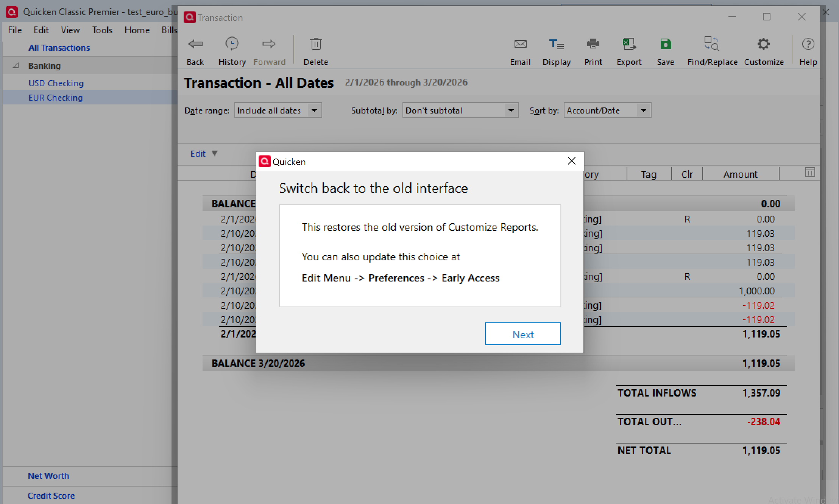The image size is (839, 504).
Task: Open the Date range dropdown
Action: tap(278, 110)
